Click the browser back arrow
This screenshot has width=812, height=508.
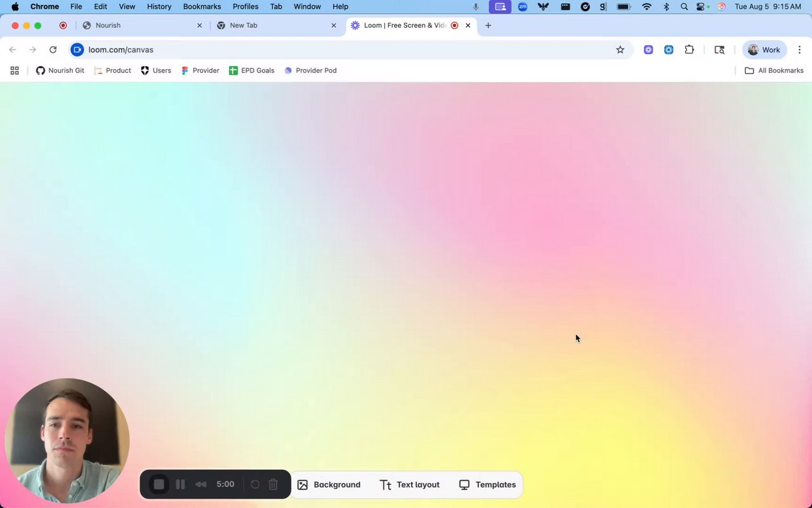click(x=13, y=50)
